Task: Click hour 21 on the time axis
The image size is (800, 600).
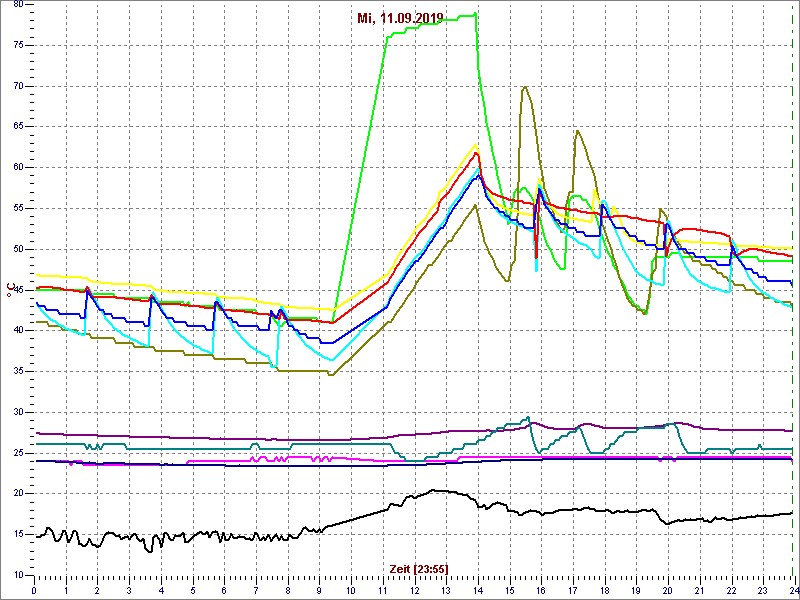Action: pyautogui.click(x=699, y=590)
